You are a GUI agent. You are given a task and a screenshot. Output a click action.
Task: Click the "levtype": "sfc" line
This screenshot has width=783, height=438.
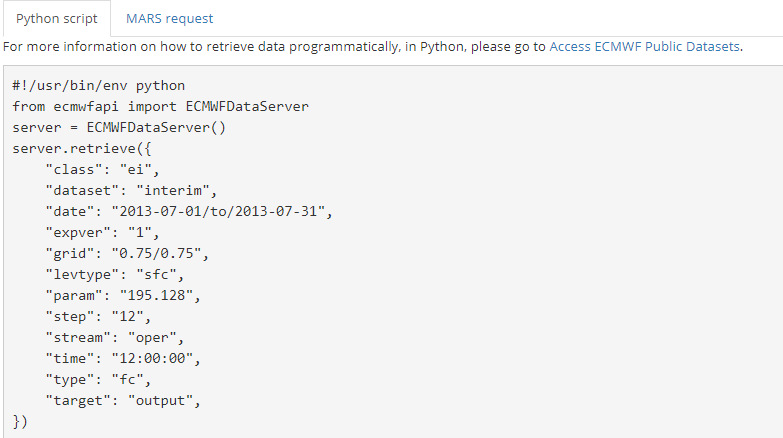115,274
